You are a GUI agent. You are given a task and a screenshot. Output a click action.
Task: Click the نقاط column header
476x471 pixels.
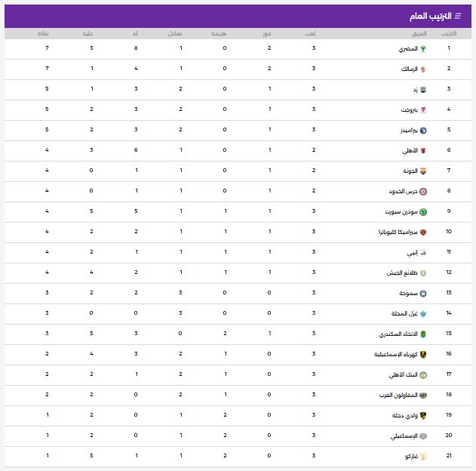tap(43, 33)
